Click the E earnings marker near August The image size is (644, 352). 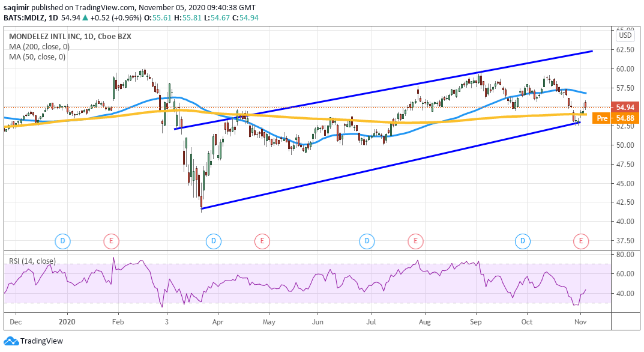[415, 240]
